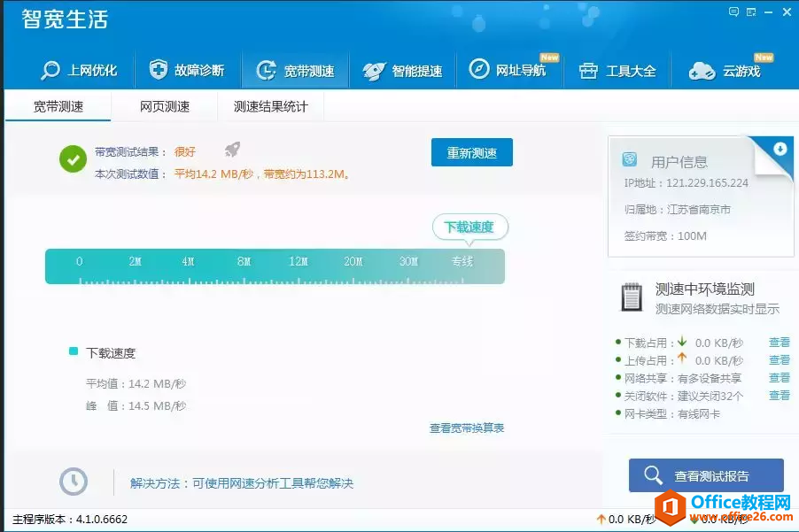799x532 pixels.
Task: Click the 专线 mark on speed scale
Action: point(462,262)
